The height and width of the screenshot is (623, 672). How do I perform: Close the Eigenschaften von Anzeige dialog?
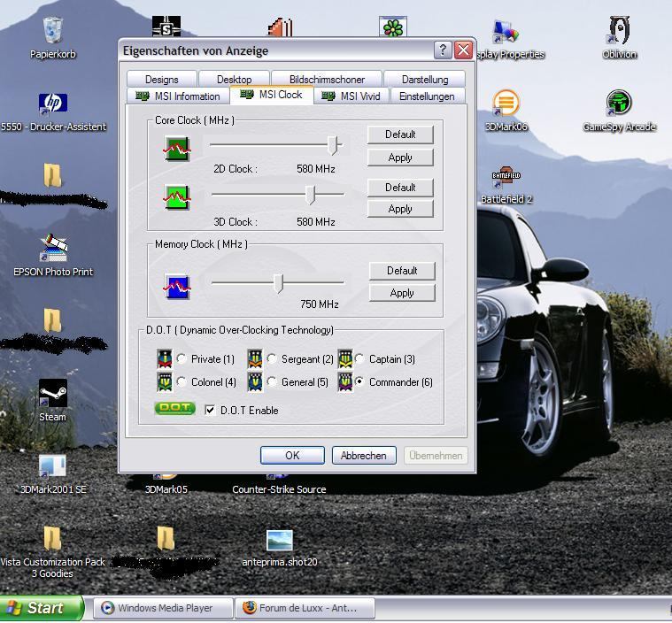click(x=463, y=50)
